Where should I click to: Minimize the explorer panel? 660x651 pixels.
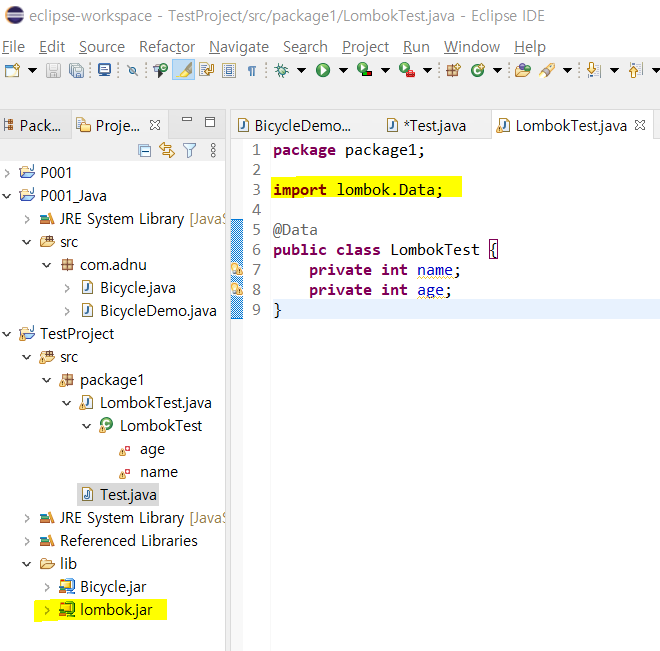pos(187,120)
